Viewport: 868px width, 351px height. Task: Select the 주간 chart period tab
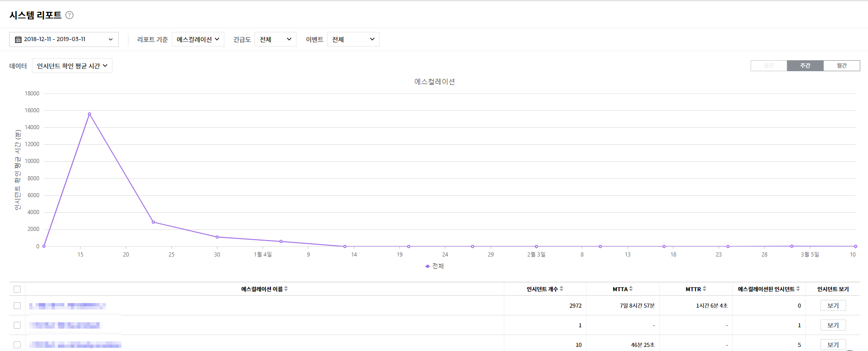pyautogui.click(x=805, y=66)
